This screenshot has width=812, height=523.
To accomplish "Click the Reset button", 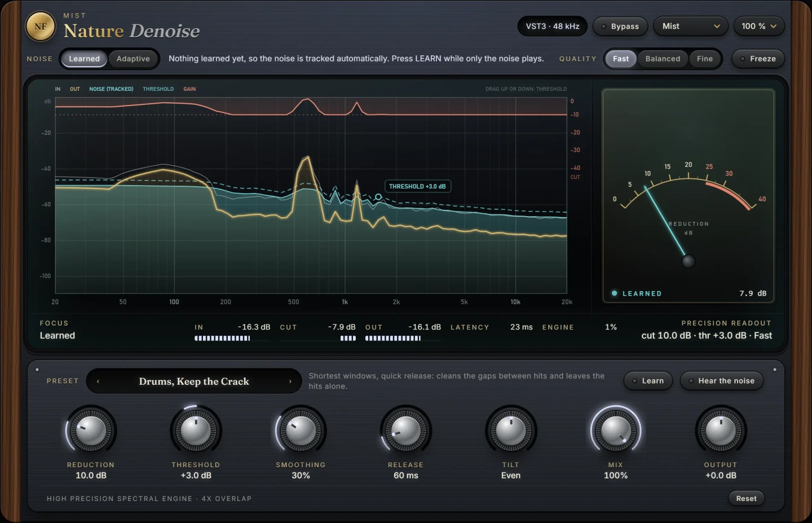I will point(746,498).
